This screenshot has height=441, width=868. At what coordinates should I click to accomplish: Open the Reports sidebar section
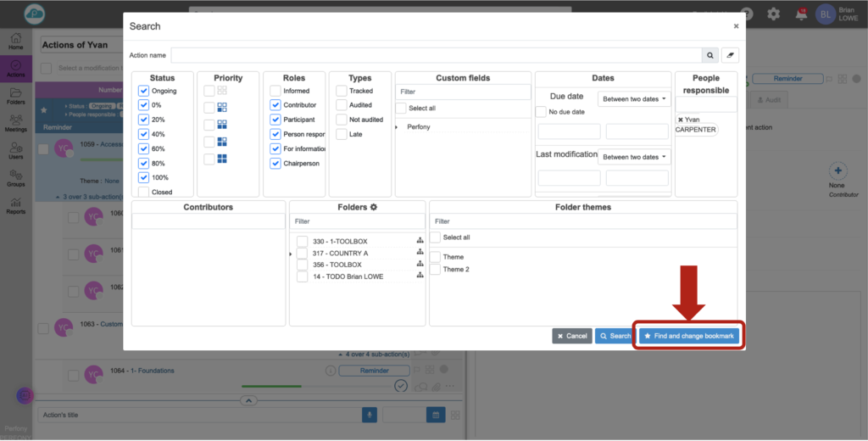pyautogui.click(x=15, y=206)
